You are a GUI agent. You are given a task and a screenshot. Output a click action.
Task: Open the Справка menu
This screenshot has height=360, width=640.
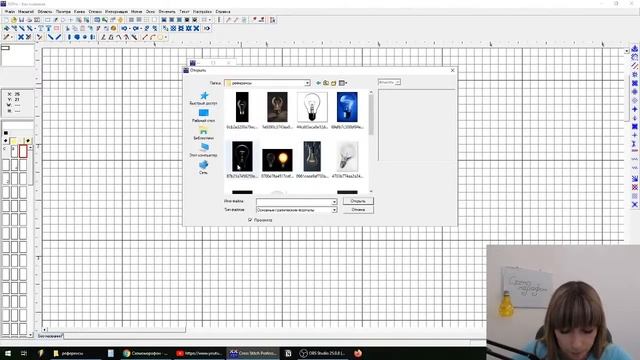[x=222, y=12]
